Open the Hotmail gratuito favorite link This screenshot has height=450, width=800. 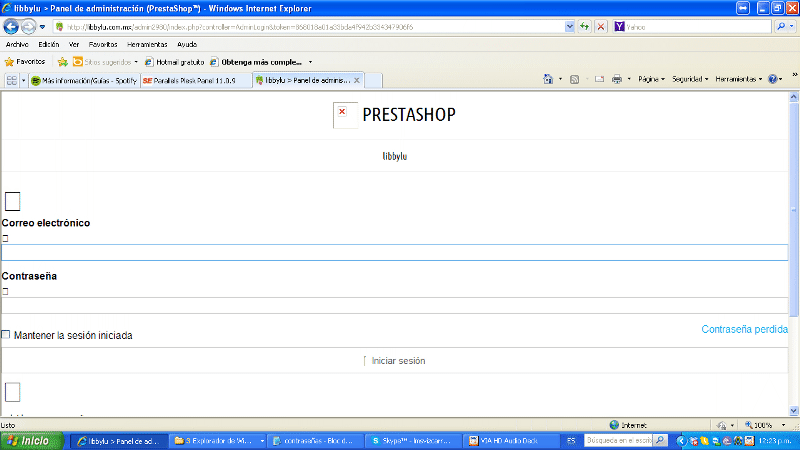tap(174, 62)
